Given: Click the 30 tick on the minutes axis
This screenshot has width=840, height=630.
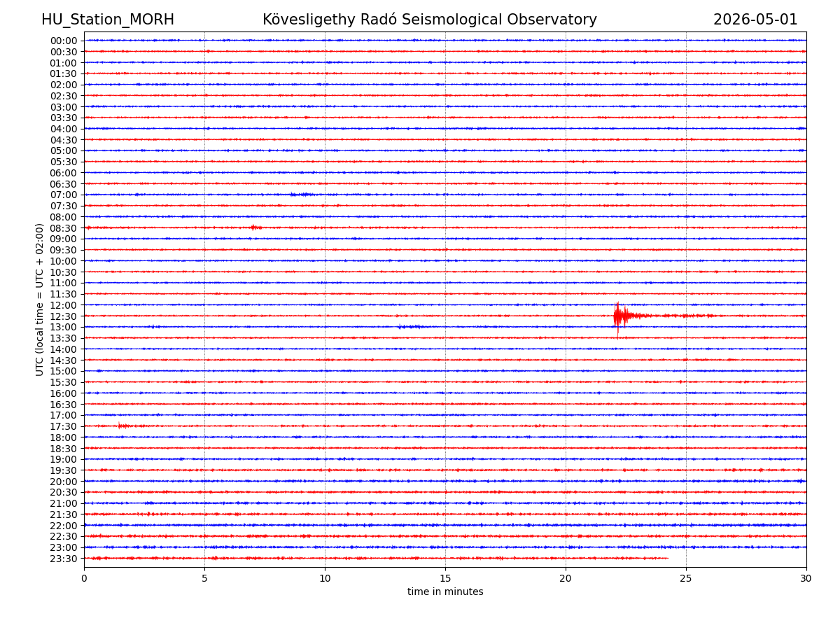Looking at the screenshot, I should (806, 578).
